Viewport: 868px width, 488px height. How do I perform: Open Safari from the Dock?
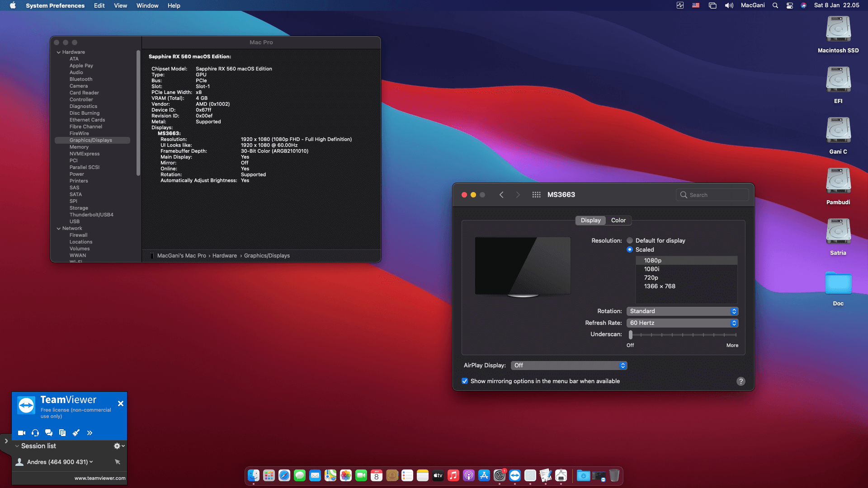tap(284, 475)
